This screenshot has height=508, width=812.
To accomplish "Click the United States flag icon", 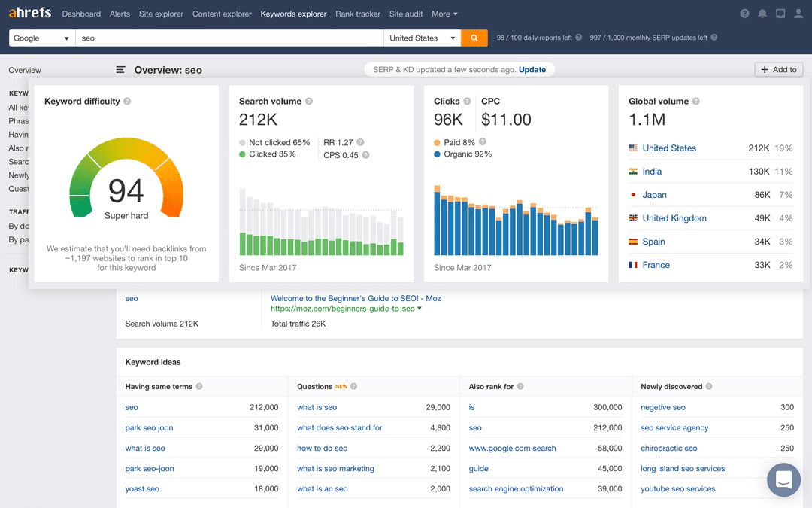I will click(633, 148).
